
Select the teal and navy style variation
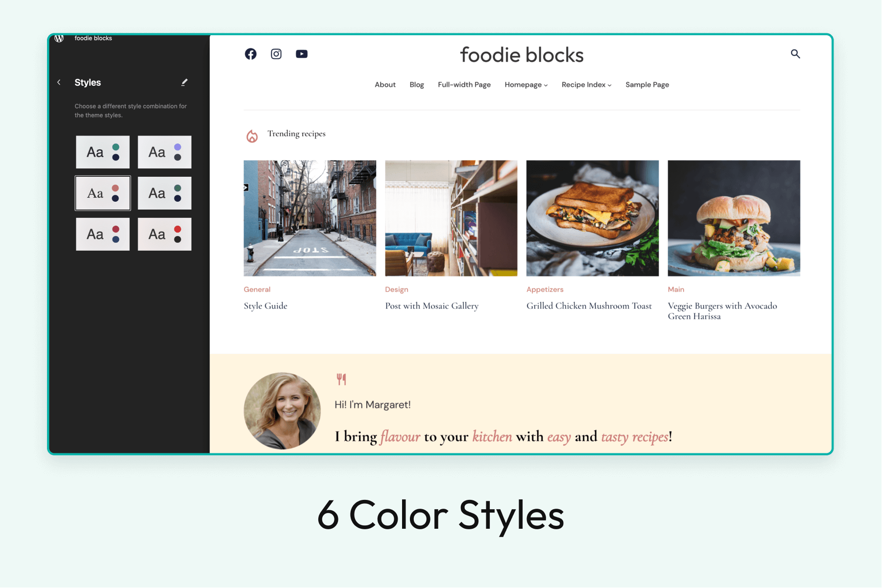(103, 152)
